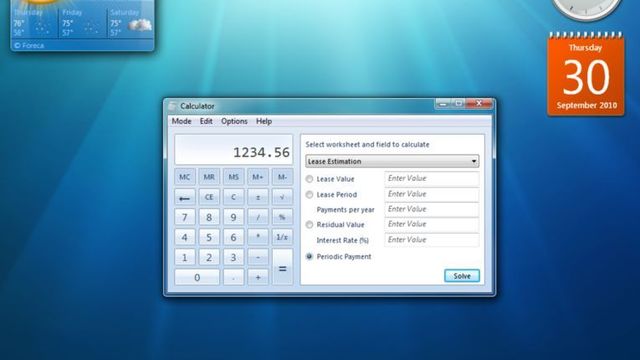This screenshot has width=640, height=360.
Task: Focus the Interest Rate (%) input field
Action: click(431, 240)
